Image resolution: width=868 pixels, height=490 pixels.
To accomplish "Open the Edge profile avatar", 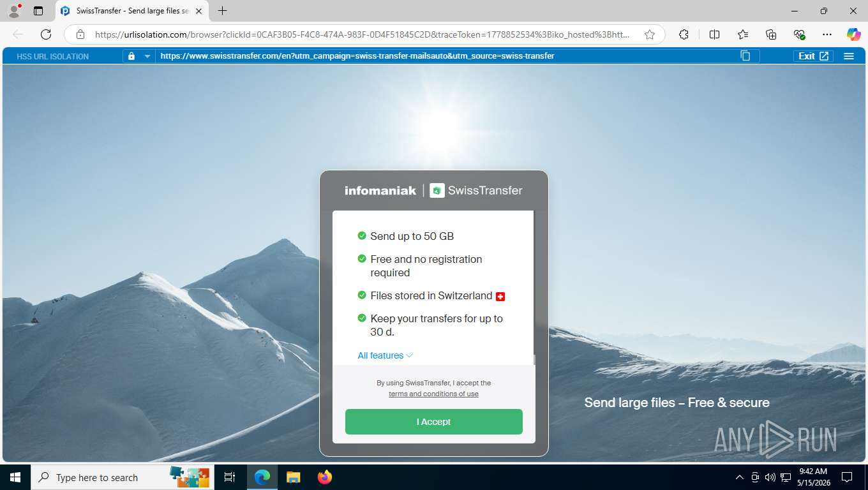I will coord(14,11).
